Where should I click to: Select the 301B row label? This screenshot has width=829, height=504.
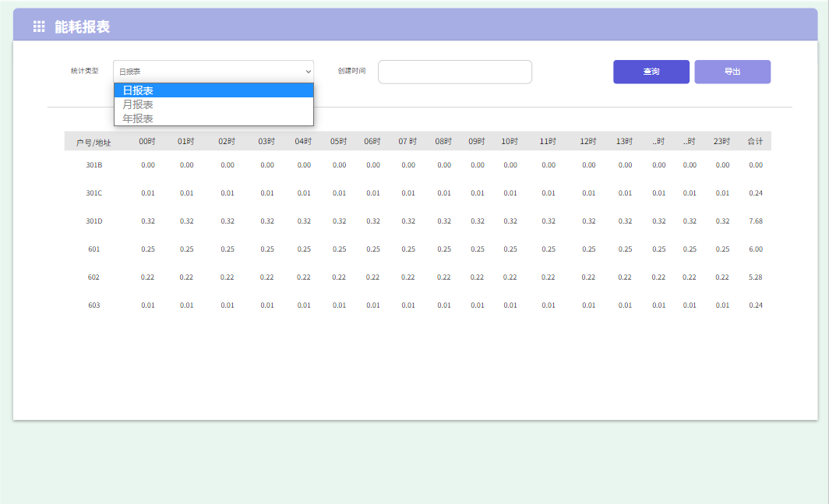[93, 165]
